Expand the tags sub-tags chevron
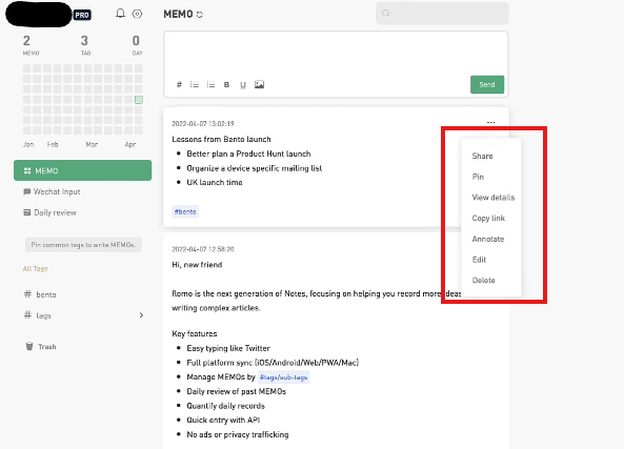This screenshot has width=624, height=449. point(141,315)
